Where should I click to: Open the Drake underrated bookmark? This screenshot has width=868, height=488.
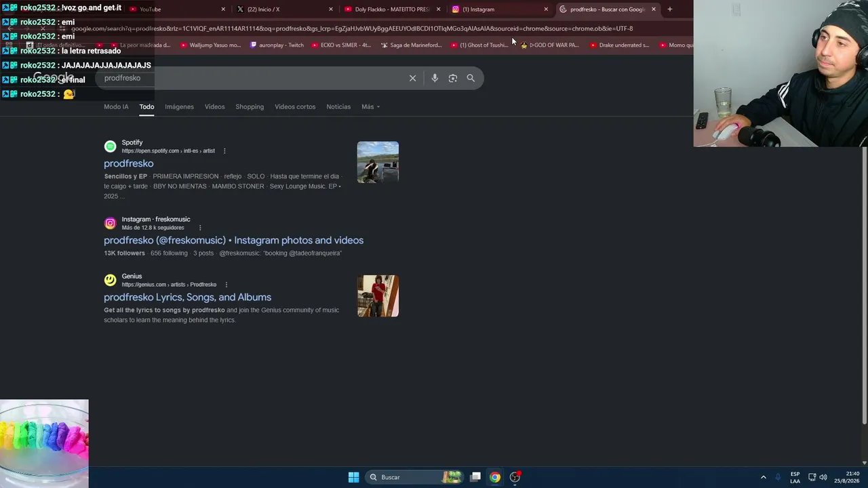pos(619,45)
